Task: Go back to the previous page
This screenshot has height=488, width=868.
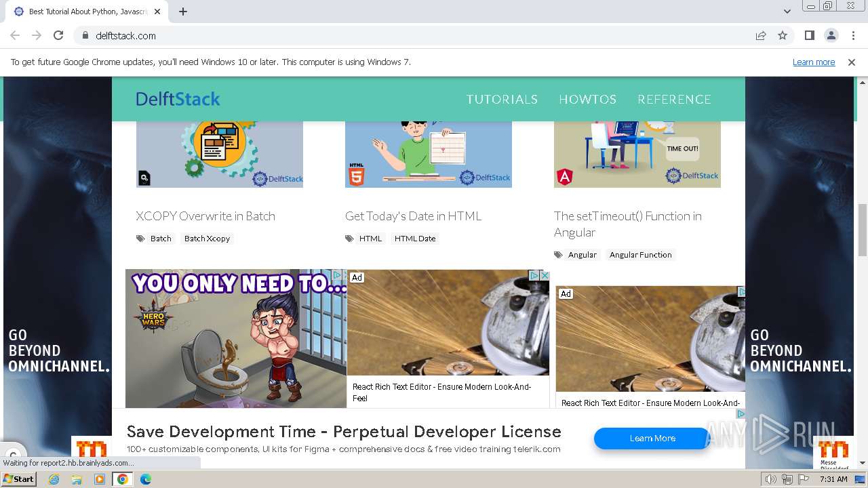Action: tap(15, 35)
